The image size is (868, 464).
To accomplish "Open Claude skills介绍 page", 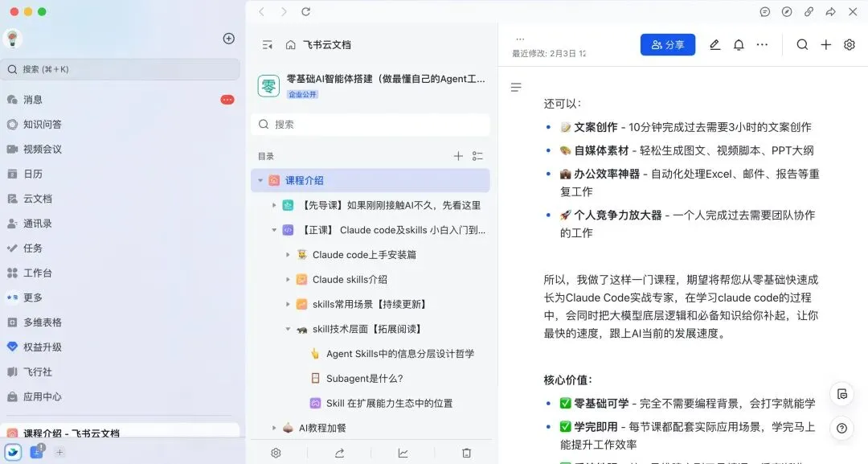I will click(350, 280).
